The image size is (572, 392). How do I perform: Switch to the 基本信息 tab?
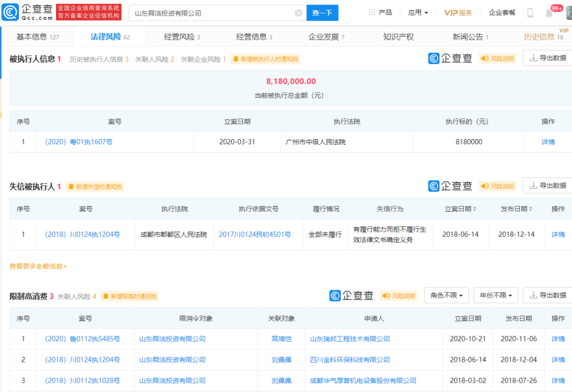coord(38,37)
